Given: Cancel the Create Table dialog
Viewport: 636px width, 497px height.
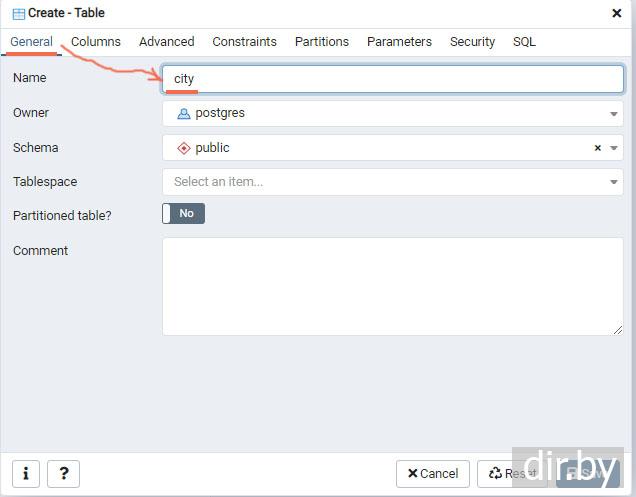Looking at the screenshot, I should point(433,473).
